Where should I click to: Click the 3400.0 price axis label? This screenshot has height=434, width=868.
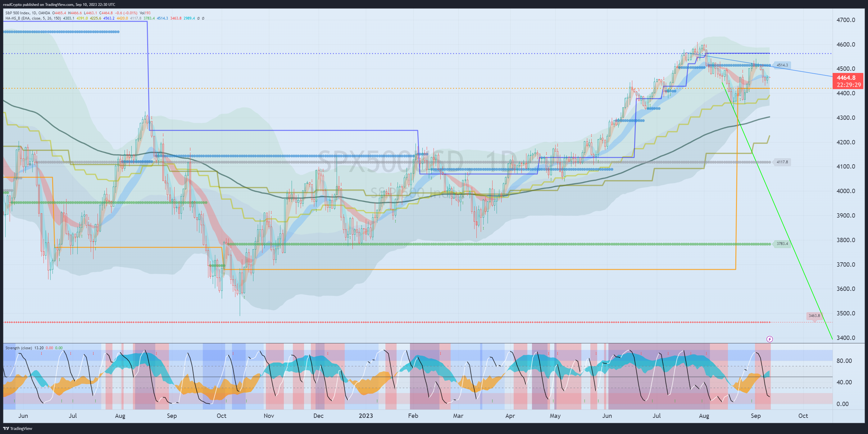tap(846, 338)
